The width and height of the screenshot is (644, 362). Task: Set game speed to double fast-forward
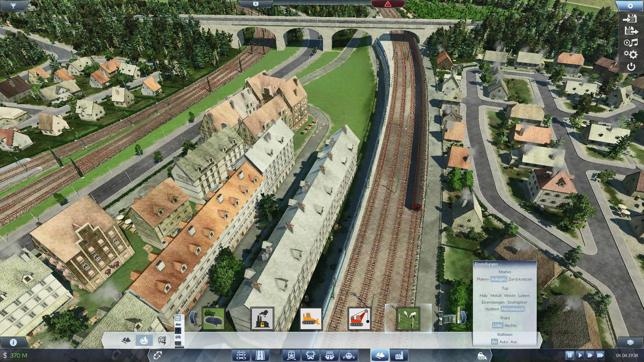[x=590, y=355]
